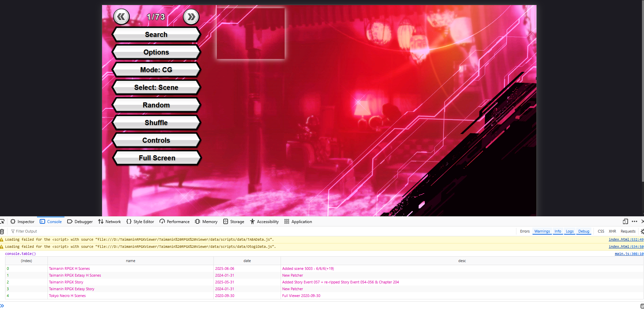Toggle the Logs filter
This screenshot has height=318, width=644.
click(x=569, y=231)
